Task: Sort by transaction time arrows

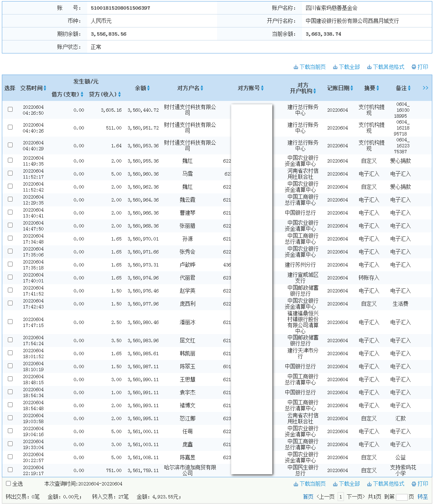Action: 45,88
